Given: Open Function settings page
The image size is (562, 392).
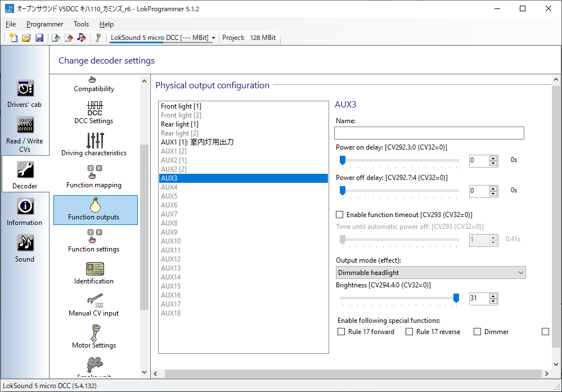Looking at the screenshot, I should coord(94,241).
